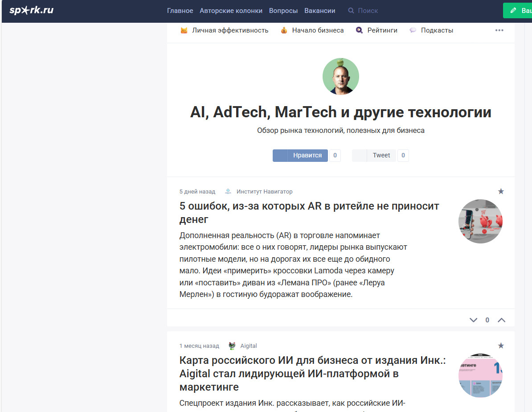The height and width of the screenshot is (412, 532).
Task: Click the 5 дней назад timestamp
Action: pos(197,192)
